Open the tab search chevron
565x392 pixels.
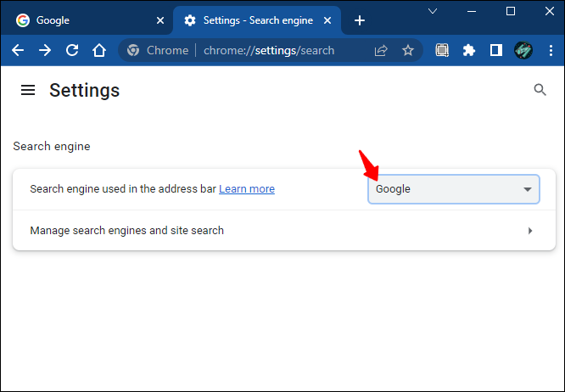pyautogui.click(x=433, y=11)
